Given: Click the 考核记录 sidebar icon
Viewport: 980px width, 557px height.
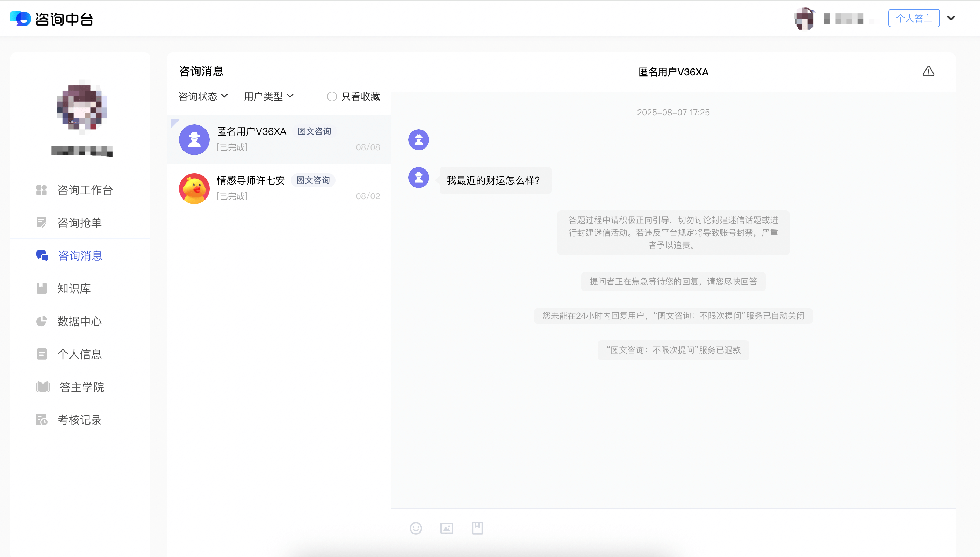Looking at the screenshot, I should click(41, 420).
